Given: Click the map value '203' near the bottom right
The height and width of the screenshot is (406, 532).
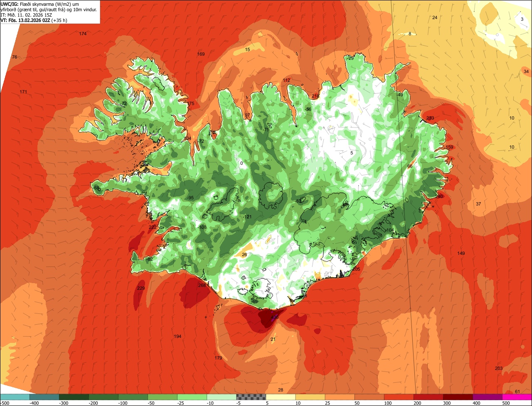Looking at the screenshot, I should click(x=499, y=369).
